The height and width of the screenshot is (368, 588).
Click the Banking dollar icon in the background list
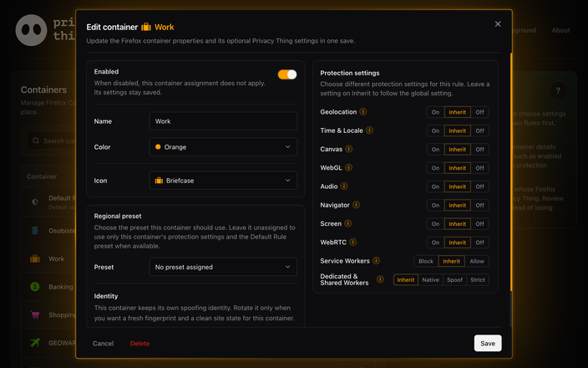[35, 287]
